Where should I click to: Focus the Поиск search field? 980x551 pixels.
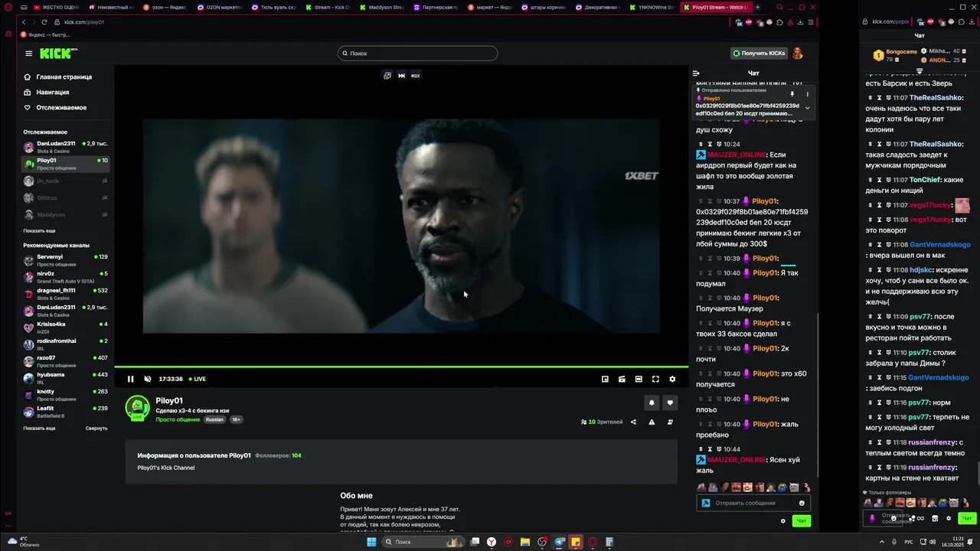417,54
